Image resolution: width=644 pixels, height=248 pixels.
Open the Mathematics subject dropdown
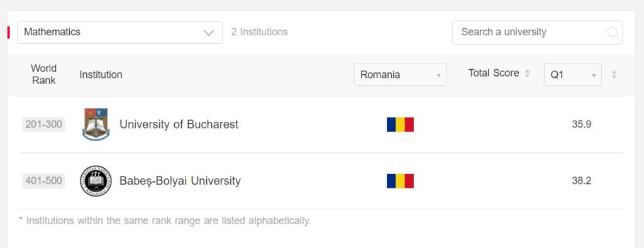(x=120, y=33)
